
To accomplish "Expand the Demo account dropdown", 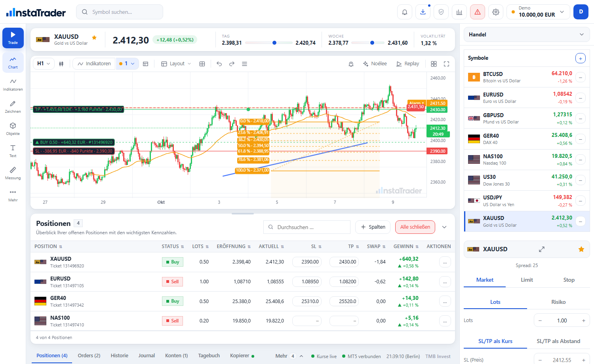I will pyautogui.click(x=538, y=12).
